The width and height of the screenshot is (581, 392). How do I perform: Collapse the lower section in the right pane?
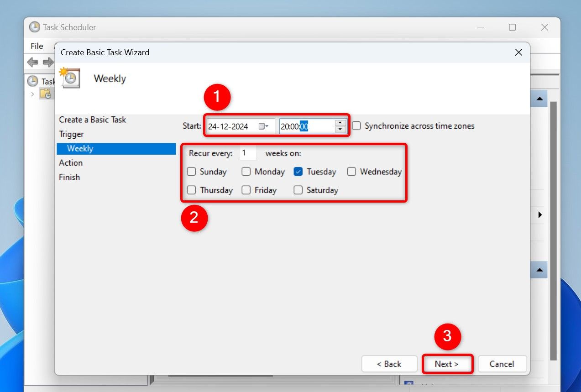coord(540,270)
